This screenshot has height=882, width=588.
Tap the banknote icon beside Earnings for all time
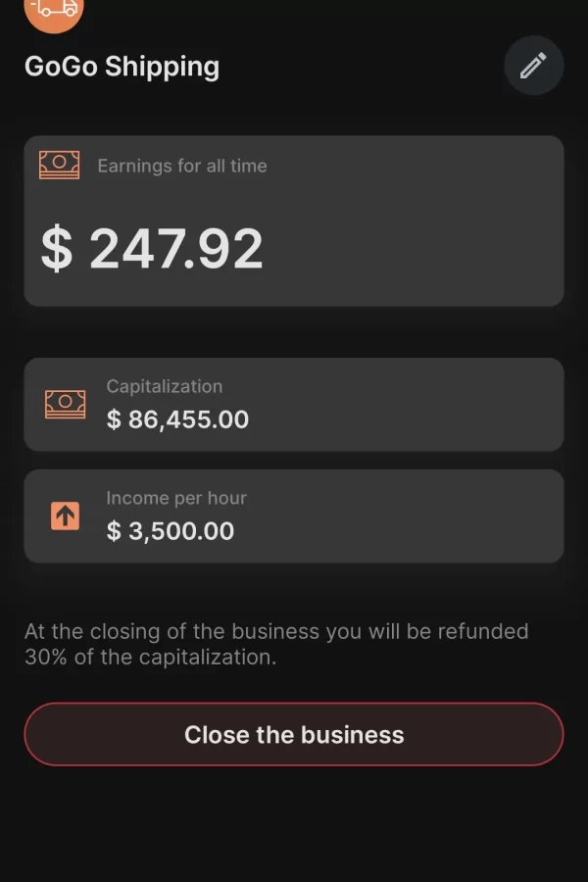(59, 165)
